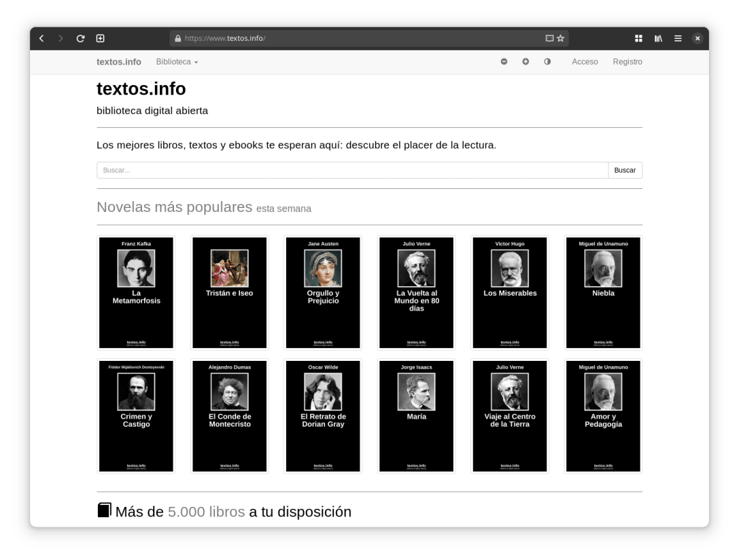Open Viaje al Centro de la Tierra cover
The height and width of the screenshot is (560, 739).
coord(510,416)
